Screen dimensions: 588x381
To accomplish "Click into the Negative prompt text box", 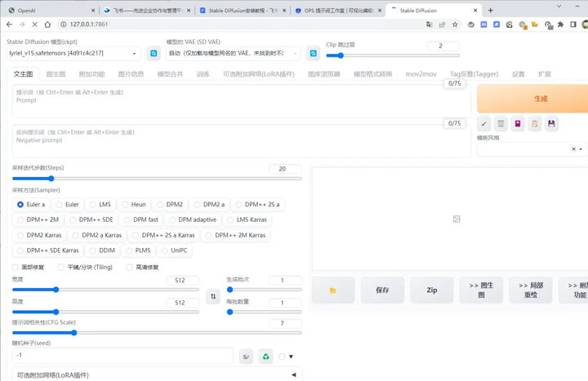I will (x=242, y=141).
